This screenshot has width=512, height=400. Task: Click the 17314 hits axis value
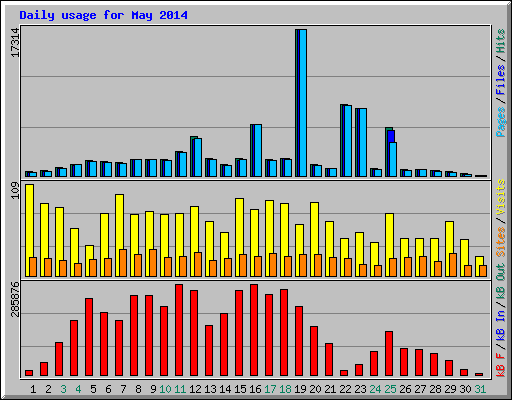(16, 42)
